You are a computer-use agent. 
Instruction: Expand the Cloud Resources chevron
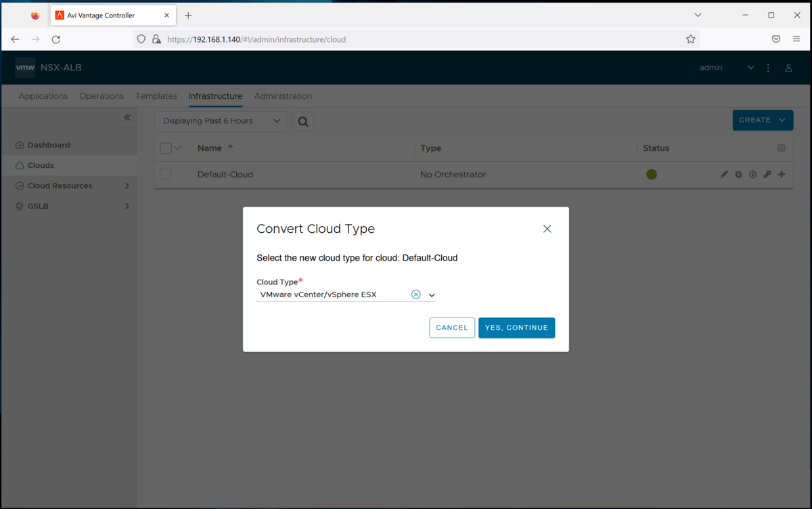[127, 185]
